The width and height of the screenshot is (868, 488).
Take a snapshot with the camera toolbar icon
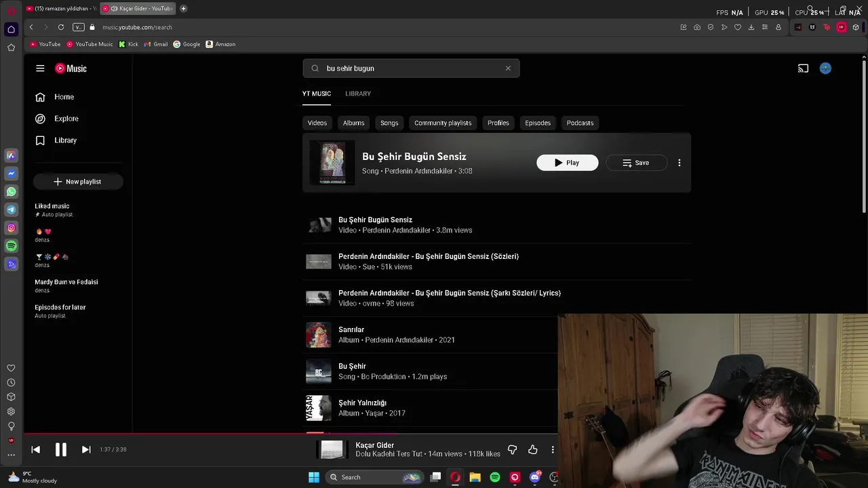pyautogui.click(x=697, y=27)
